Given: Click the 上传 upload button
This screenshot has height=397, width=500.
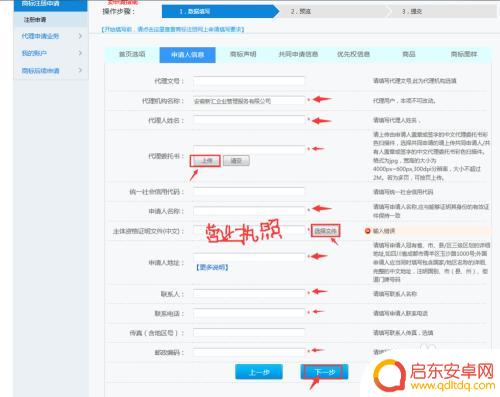Looking at the screenshot, I should [205, 161].
